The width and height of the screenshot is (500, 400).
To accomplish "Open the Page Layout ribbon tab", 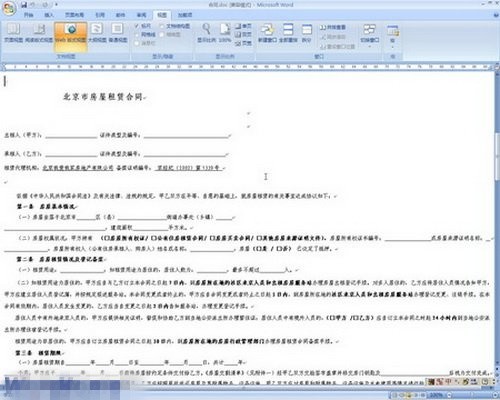I will click(74, 15).
